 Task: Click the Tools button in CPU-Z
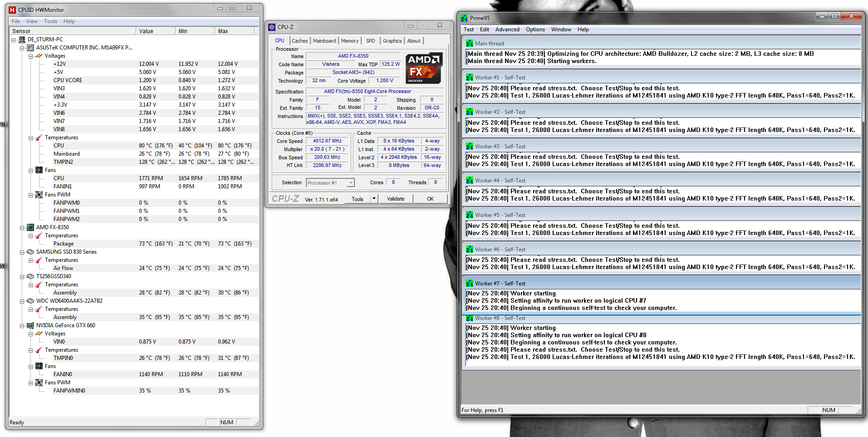[x=358, y=199]
